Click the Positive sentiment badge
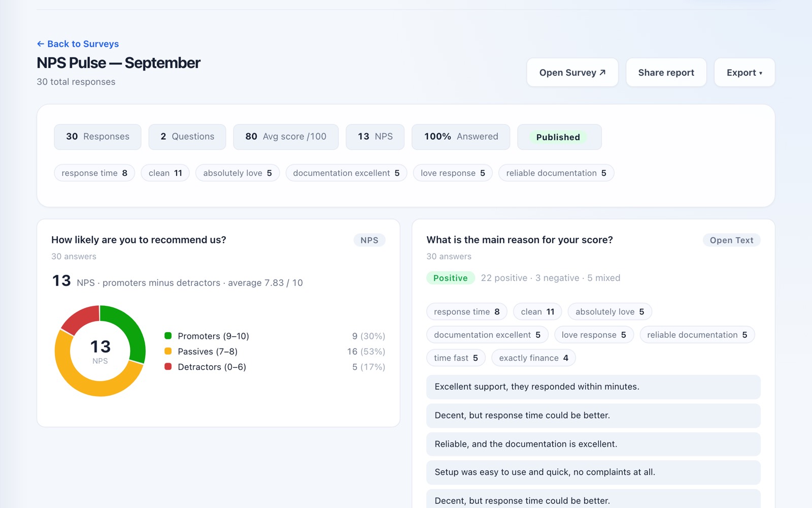This screenshot has height=508, width=812. [450, 278]
